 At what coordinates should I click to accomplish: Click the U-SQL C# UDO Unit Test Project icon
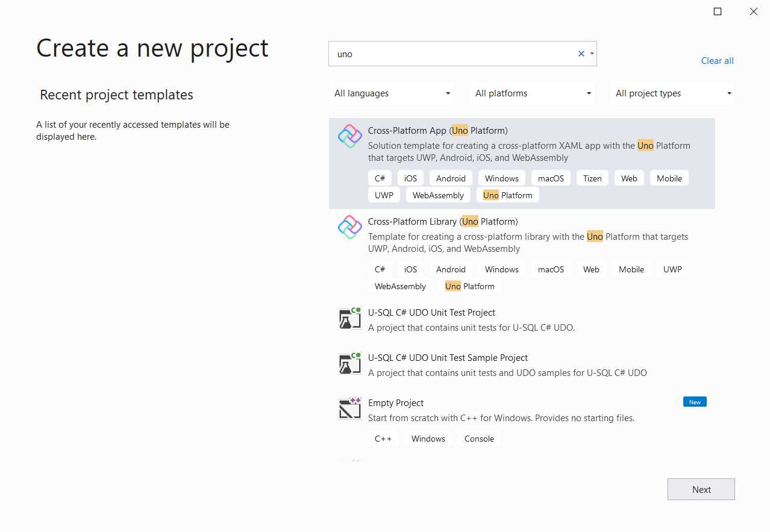point(349,318)
